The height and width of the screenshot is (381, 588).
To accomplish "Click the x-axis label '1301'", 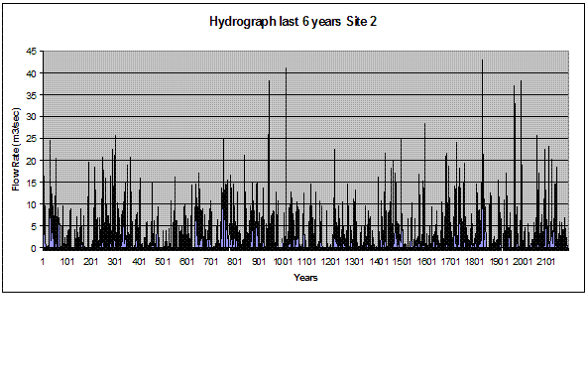I will 355,261.
